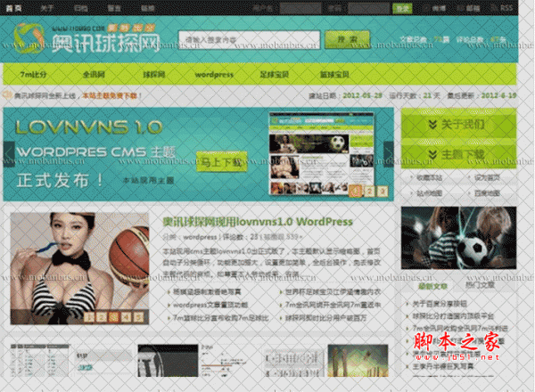This screenshot has height=392, width=535.
Task: Click the theme preview screenshot in banner
Action: [x=321, y=153]
